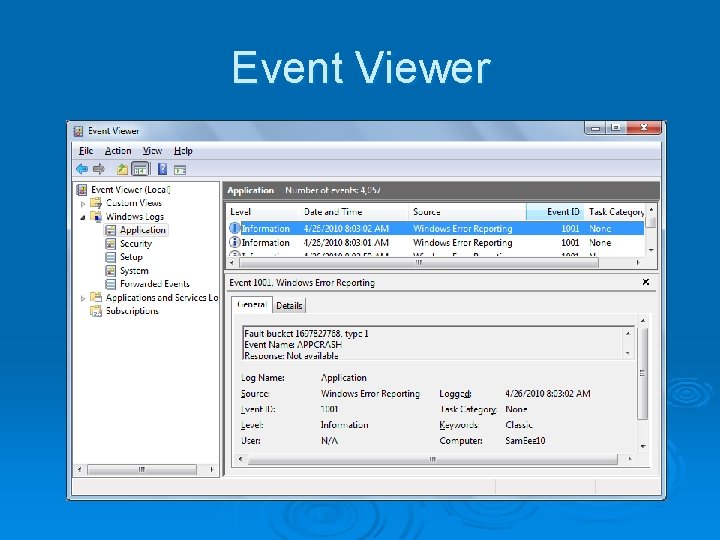Maximize the Event Viewer window

click(616, 128)
